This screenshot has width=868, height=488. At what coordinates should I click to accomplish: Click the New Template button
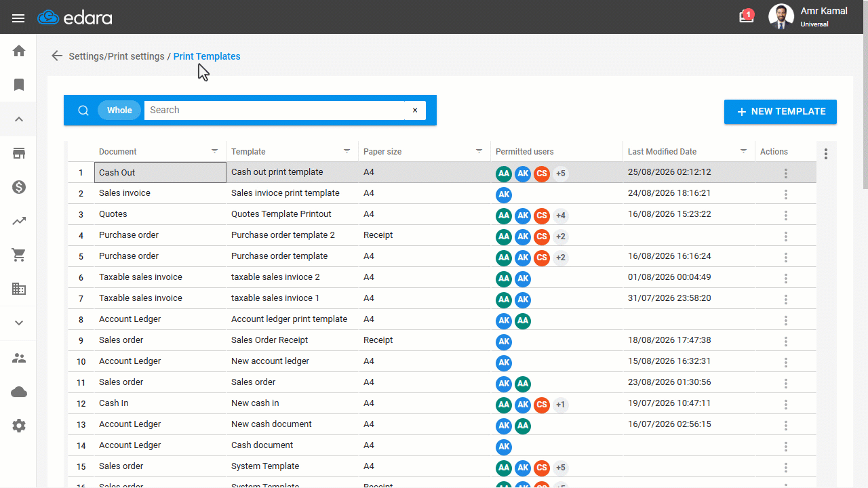click(x=781, y=112)
